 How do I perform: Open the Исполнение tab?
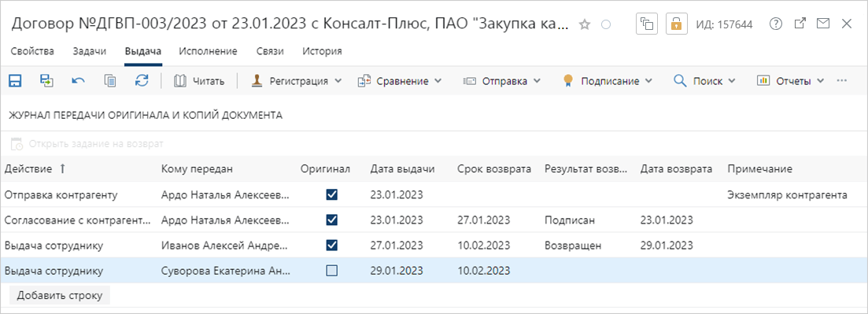[x=208, y=51]
